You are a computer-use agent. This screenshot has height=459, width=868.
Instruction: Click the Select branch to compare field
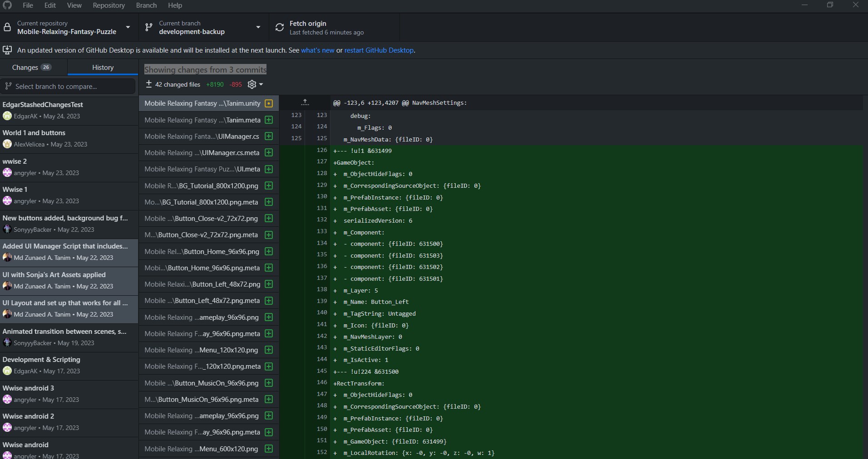point(68,86)
